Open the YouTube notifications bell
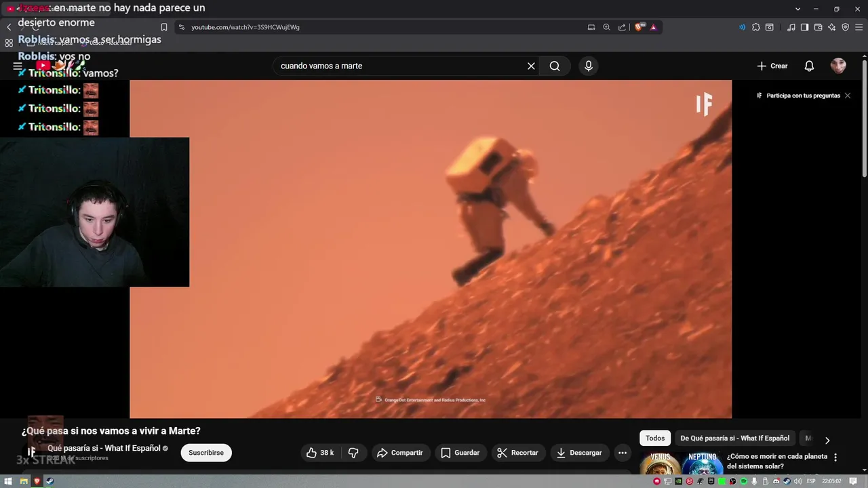This screenshot has height=488, width=868. 809,66
